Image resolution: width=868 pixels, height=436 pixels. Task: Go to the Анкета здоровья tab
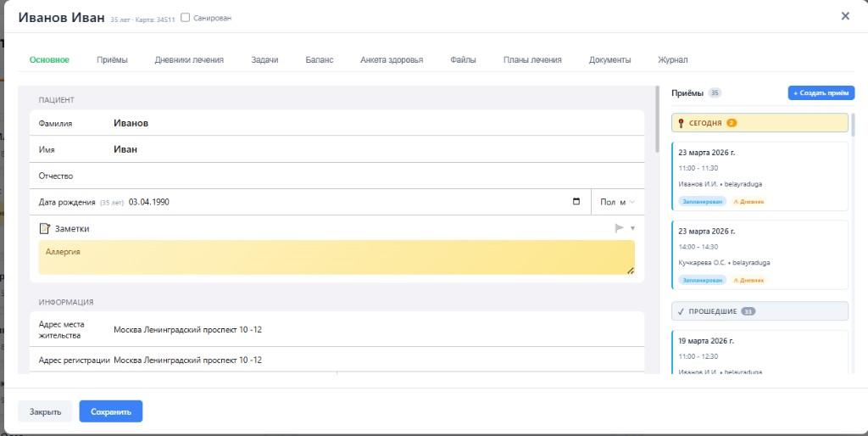click(391, 60)
